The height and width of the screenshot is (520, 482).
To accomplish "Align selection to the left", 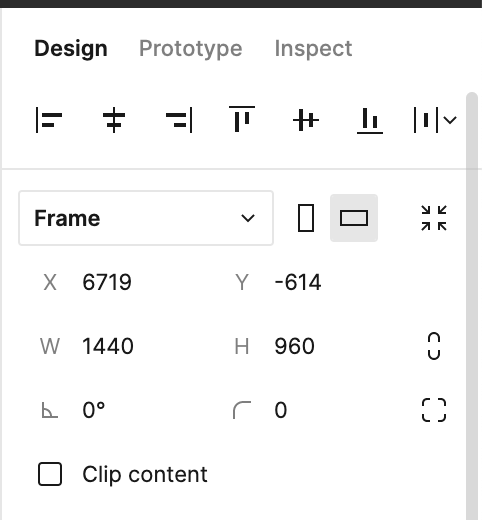I will pos(49,120).
